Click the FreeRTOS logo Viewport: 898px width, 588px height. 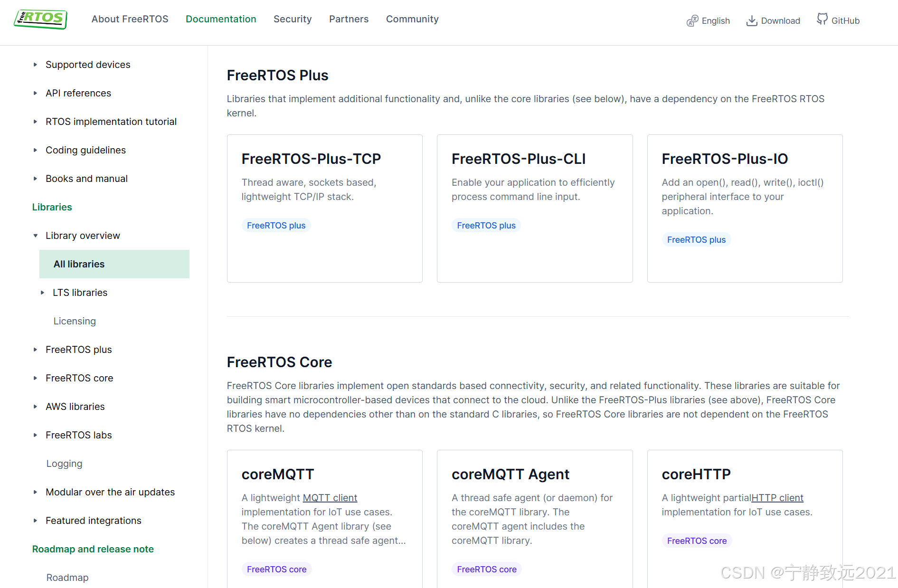tap(41, 19)
